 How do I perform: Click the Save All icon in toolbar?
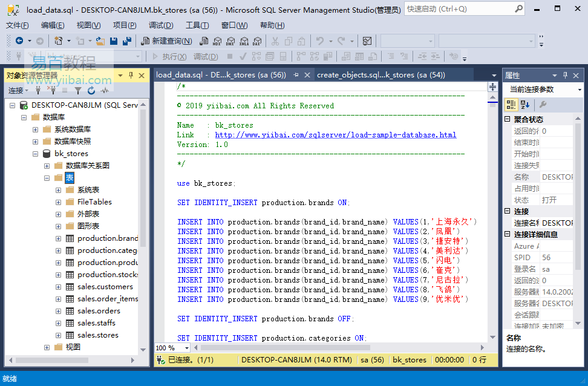pyautogui.click(x=127, y=41)
